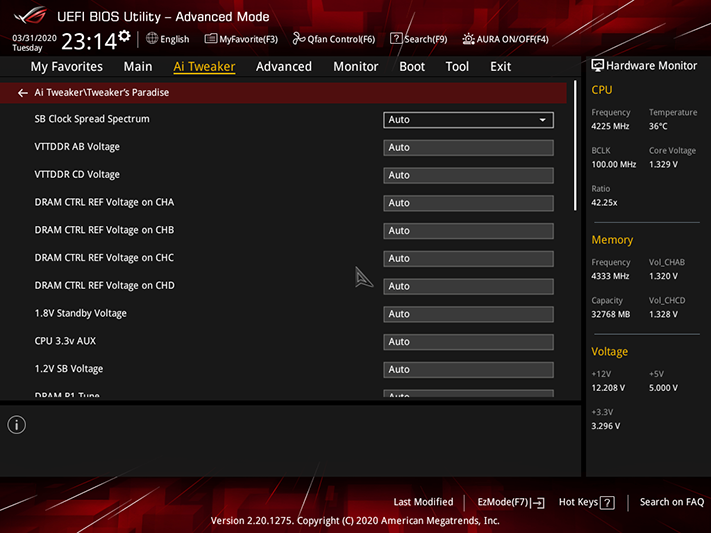Click EzMode exit arrow icon
Image resolution: width=711 pixels, height=533 pixels.
[x=538, y=503]
